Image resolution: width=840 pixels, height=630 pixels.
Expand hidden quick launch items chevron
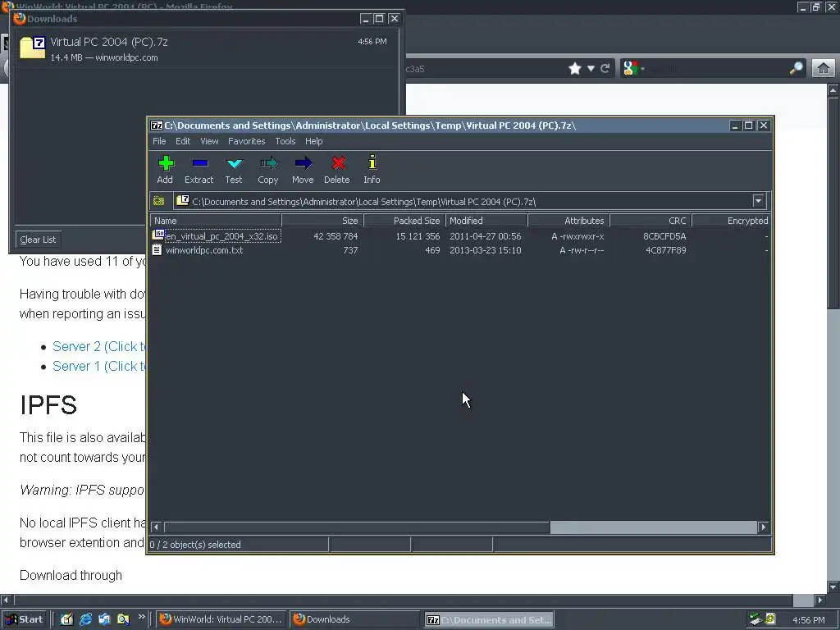pyautogui.click(x=141, y=617)
